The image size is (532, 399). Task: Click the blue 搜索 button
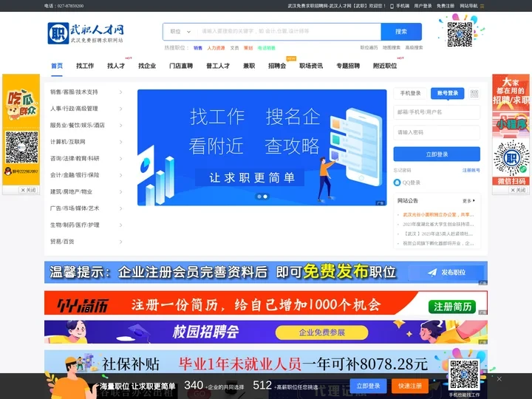tap(401, 32)
